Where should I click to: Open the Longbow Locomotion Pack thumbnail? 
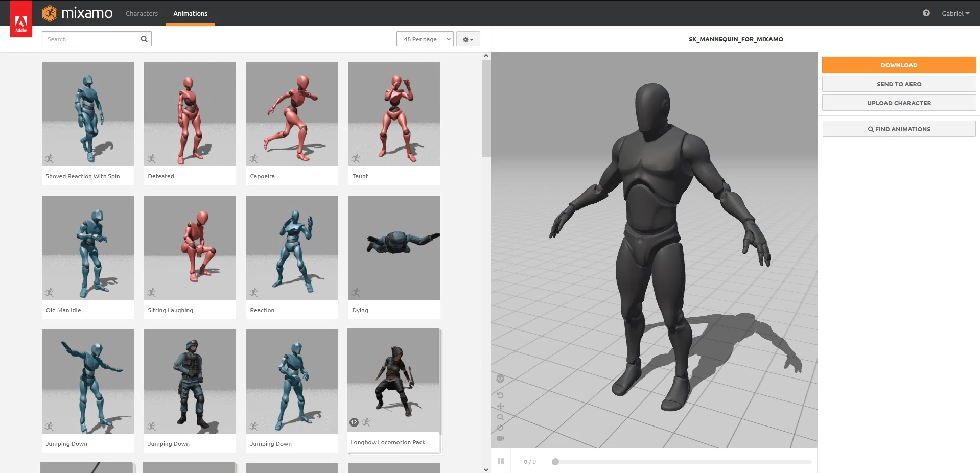tap(393, 380)
